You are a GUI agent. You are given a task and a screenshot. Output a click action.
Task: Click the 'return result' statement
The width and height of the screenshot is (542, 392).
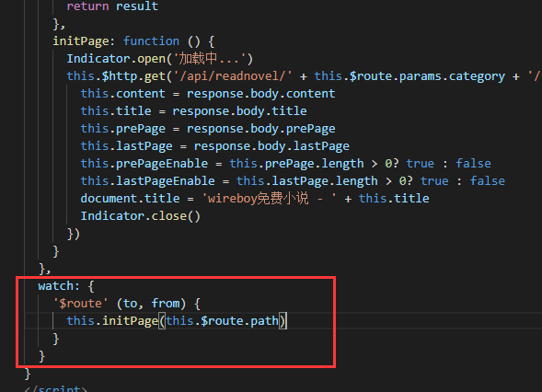(x=112, y=6)
